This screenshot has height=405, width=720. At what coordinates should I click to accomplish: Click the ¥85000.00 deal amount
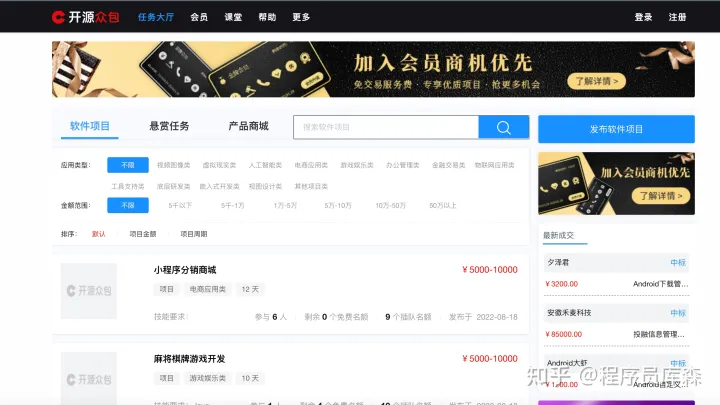pyautogui.click(x=563, y=334)
